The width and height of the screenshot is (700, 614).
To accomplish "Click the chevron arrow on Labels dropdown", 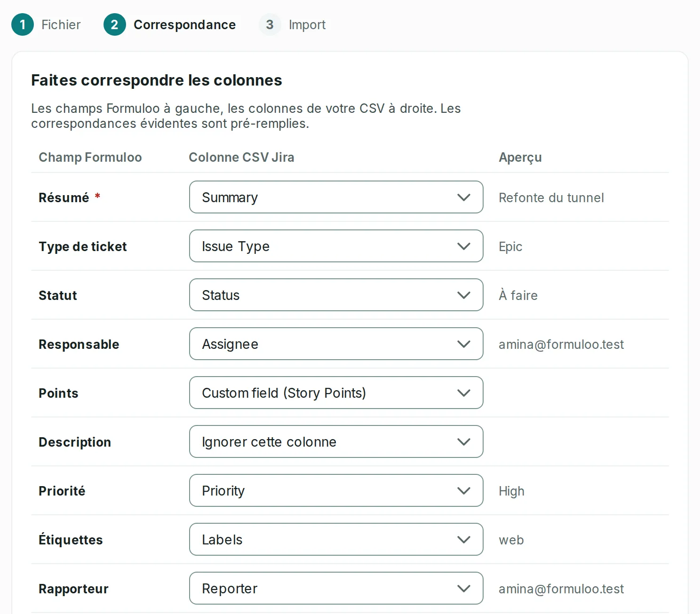I will click(464, 540).
